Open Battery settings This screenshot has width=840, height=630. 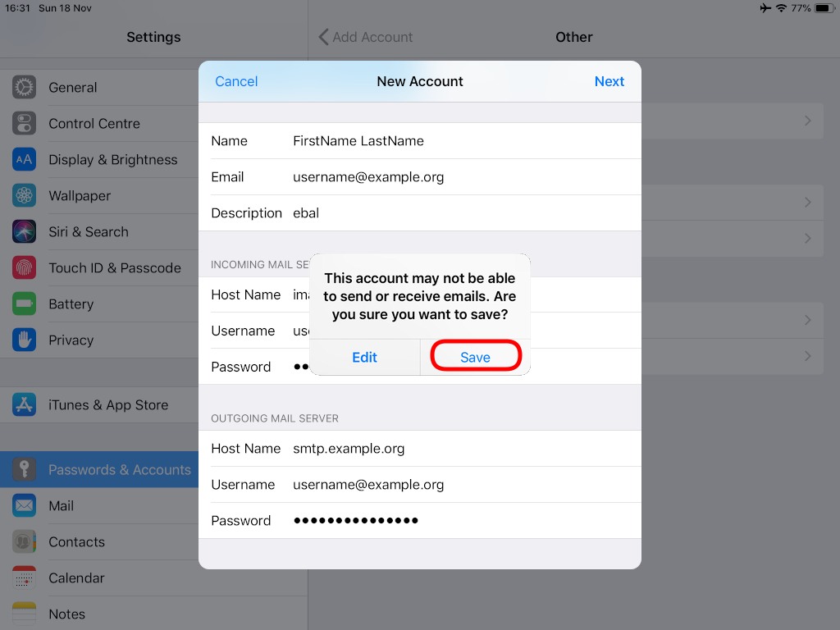click(x=24, y=304)
